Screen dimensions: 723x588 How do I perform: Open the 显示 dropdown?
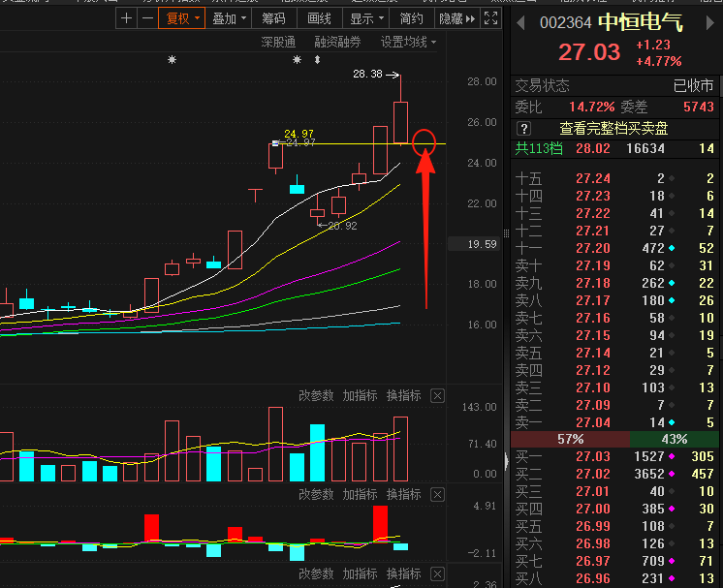[x=366, y=18]
